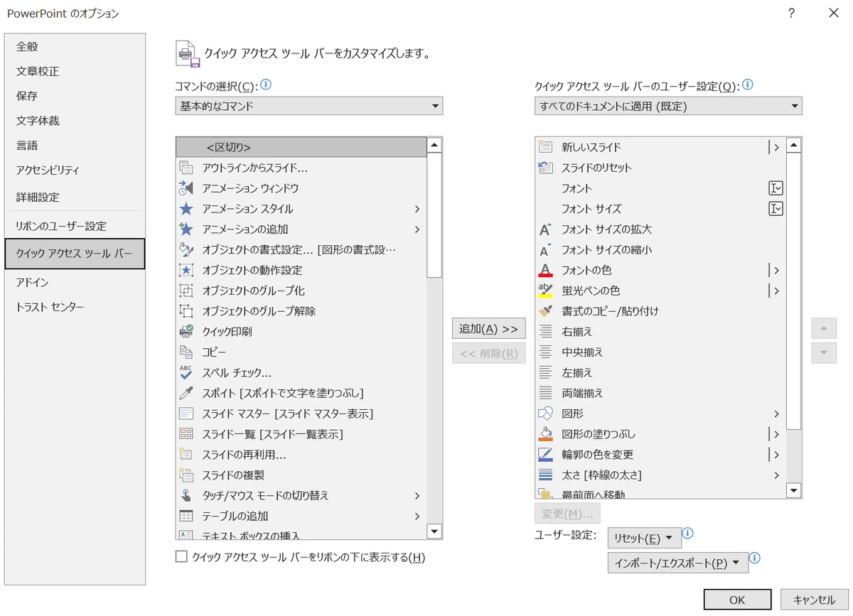Click the OK button
The height and width of the screenshot is (616, 853).
pos(737,600)
